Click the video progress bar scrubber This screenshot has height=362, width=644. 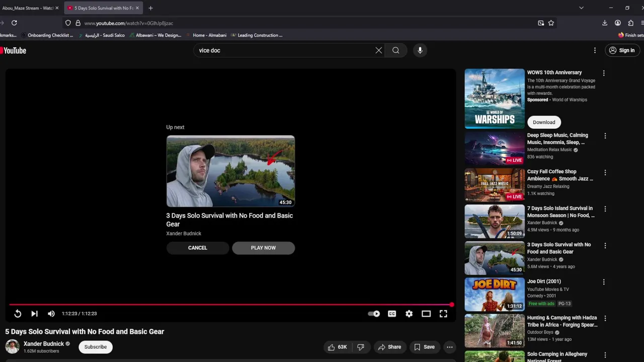coord(452,305)
